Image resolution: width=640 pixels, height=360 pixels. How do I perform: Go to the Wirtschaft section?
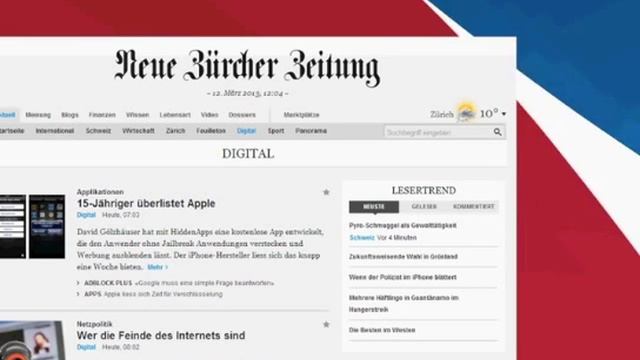tap(138, 131)
